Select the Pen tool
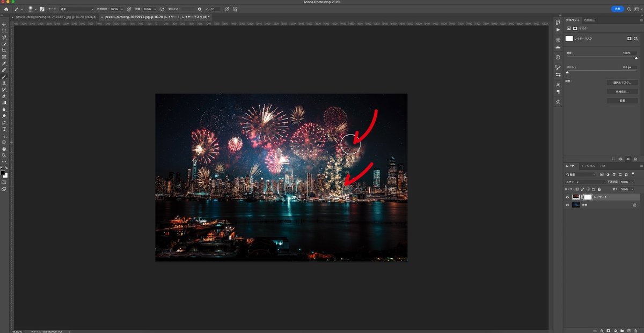This screenshot has height=333, width=644. [4, 122]
